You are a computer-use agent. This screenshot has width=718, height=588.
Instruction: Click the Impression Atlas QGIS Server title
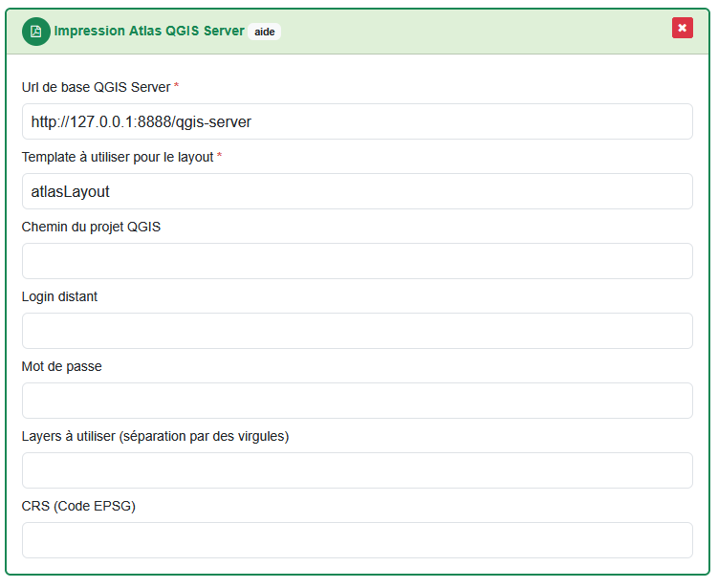pyautogui.click(x=149, y=31)
